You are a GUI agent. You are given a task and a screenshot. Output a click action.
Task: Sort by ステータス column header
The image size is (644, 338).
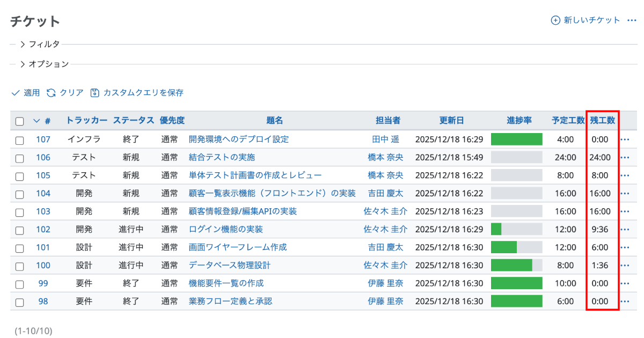pyautogui.click(x=134, y=120)
